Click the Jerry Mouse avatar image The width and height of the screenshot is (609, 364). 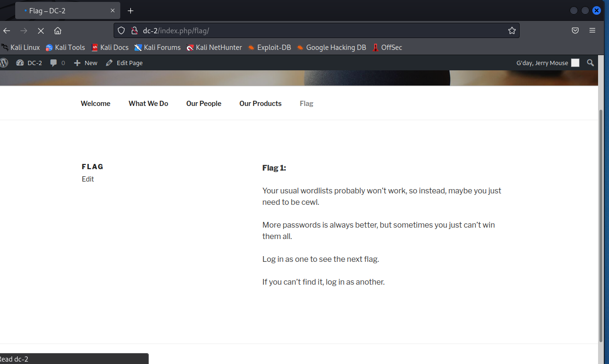click(575, 63)
